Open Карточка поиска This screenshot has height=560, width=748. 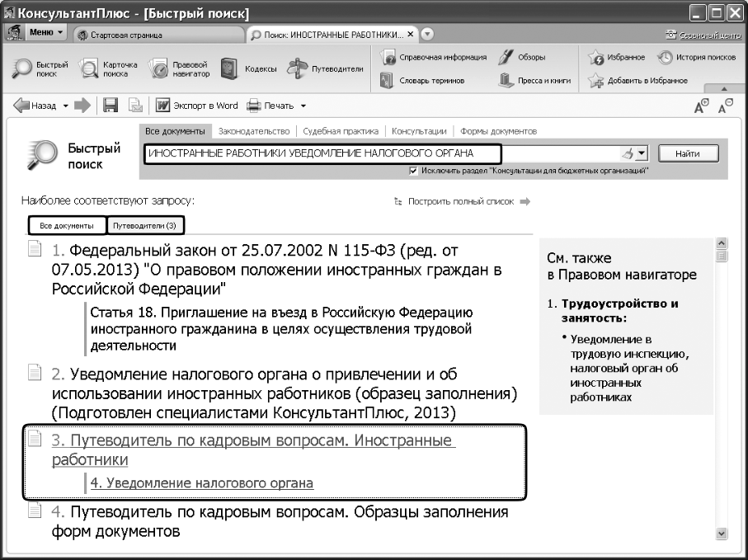(109, 68)
